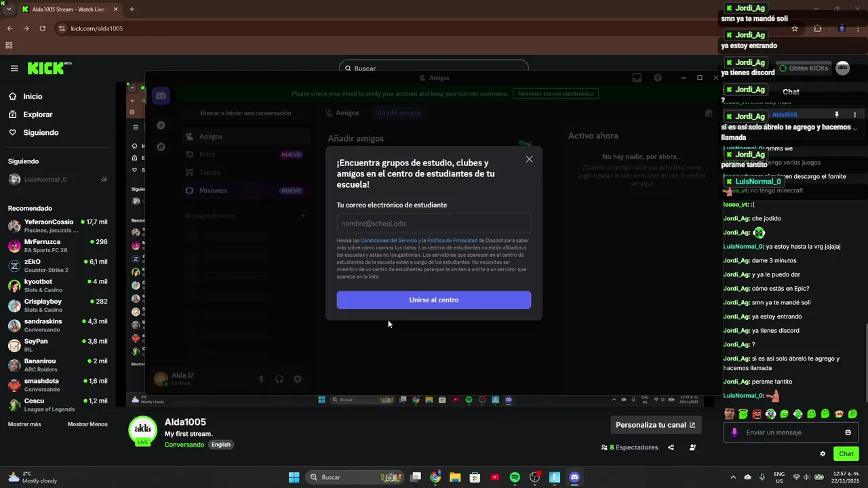Click the purple microphone icon in chat input
The image size is (868, 488).
tap(734, 432)
